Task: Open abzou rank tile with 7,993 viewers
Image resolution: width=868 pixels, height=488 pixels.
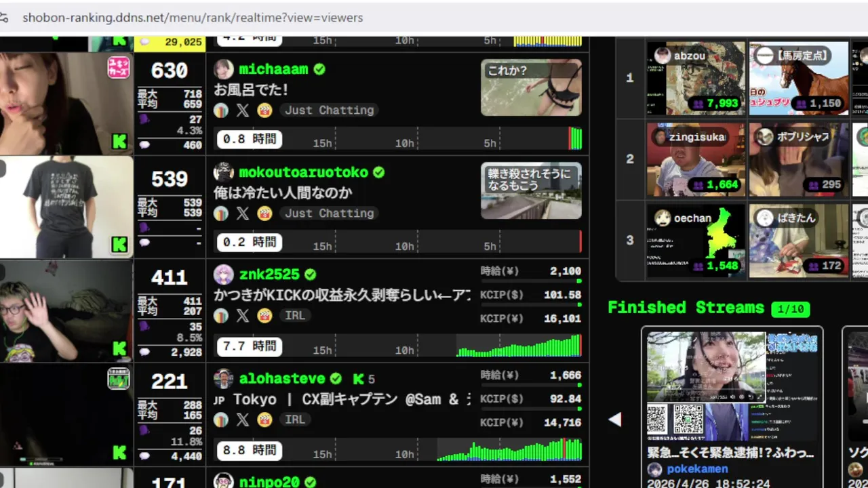Action: [x=695, y=78]
